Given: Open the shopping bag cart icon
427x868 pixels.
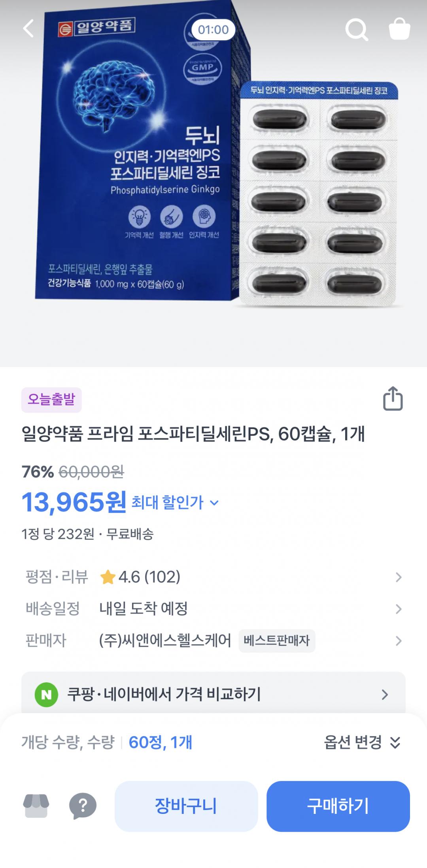Looking at the screenshot, I should [399, 29].
